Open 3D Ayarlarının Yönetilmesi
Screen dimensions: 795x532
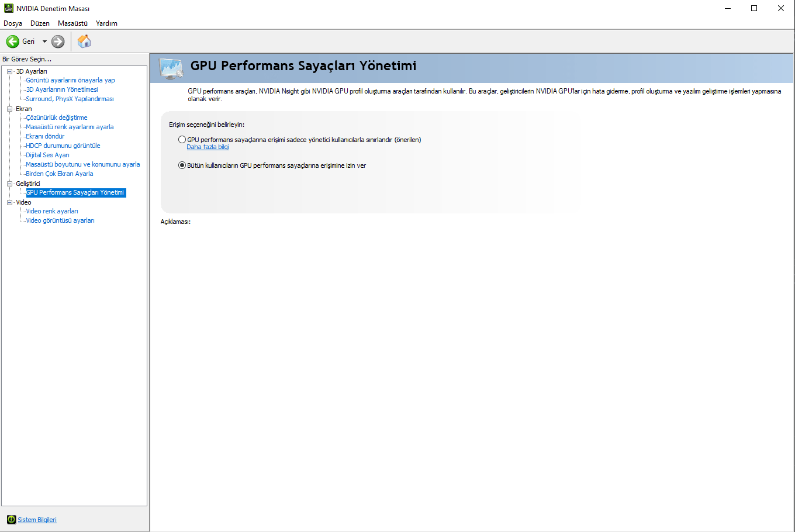point(62,89)
